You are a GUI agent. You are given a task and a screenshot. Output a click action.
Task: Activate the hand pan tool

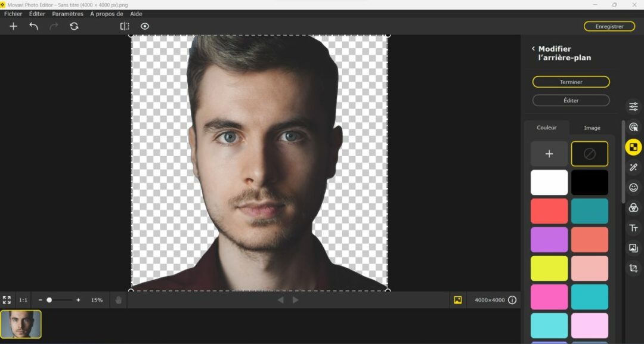pyautogui.click(x=118, y=300)
